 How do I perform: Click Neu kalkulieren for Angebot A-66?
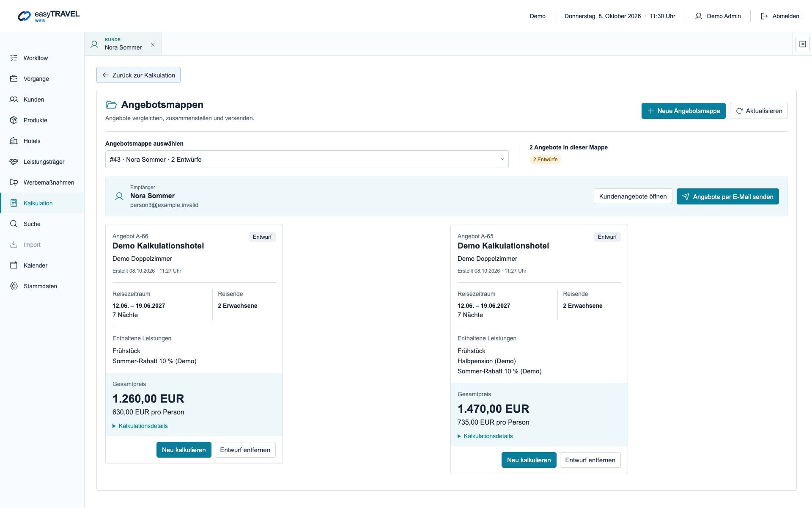click(184, 450)
